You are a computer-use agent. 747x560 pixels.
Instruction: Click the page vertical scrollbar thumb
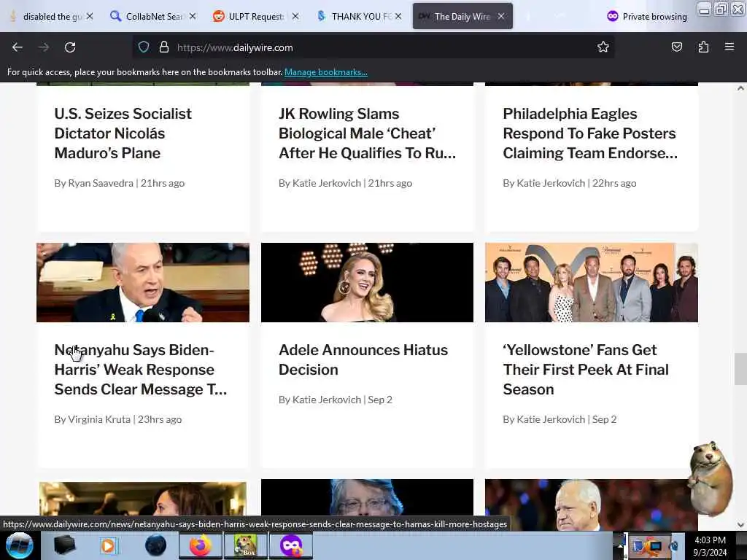[740, 368]
